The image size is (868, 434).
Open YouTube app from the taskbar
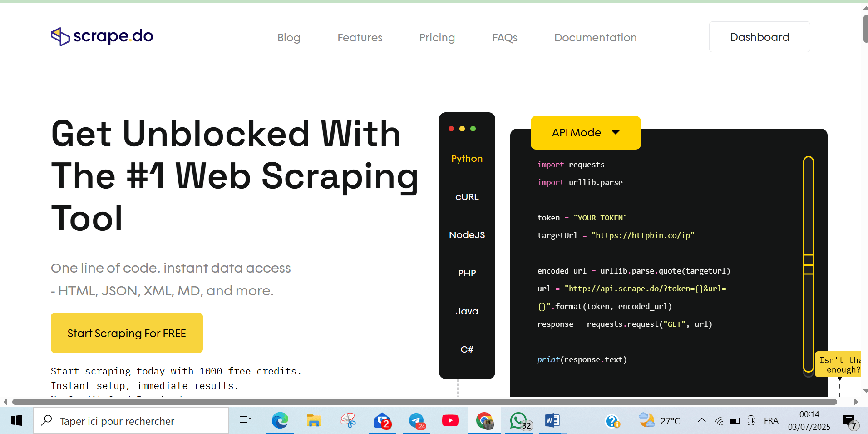pyautogui.click(x=450, y=421)
